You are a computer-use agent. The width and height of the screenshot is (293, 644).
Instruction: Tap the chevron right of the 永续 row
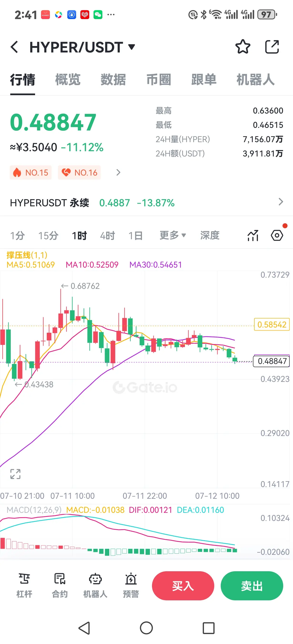(x=281, y=202)
